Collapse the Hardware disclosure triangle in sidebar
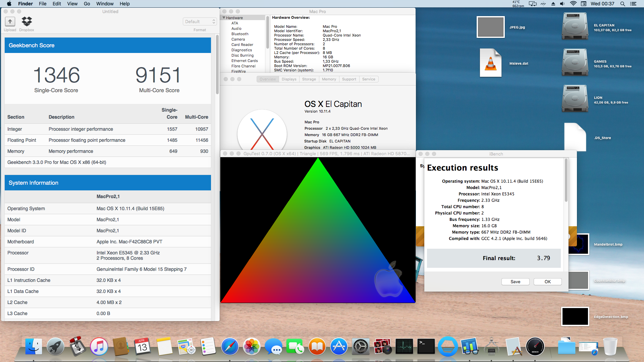This screenshot has height=362, width=644. click(224, 18)
